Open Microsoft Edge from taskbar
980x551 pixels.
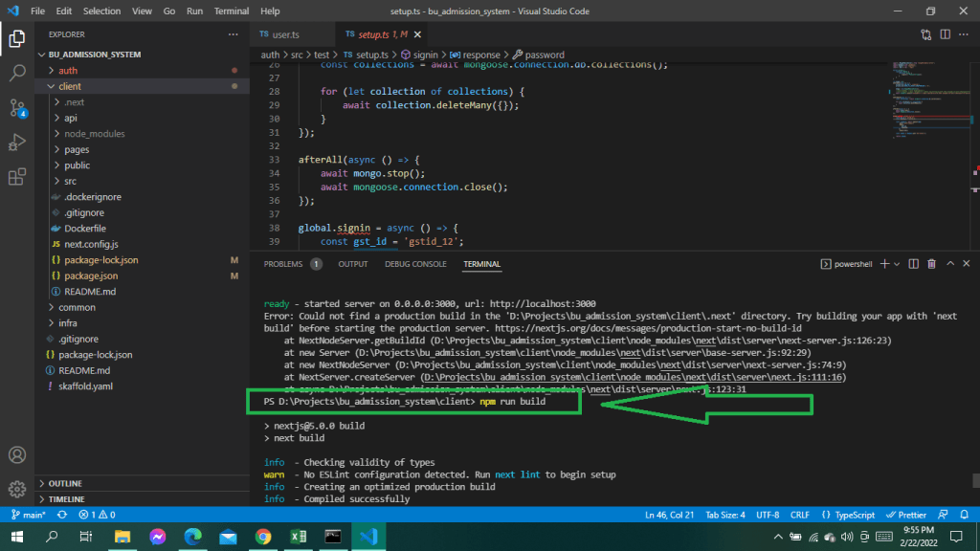pyautogui.click(x=192, y=537)
